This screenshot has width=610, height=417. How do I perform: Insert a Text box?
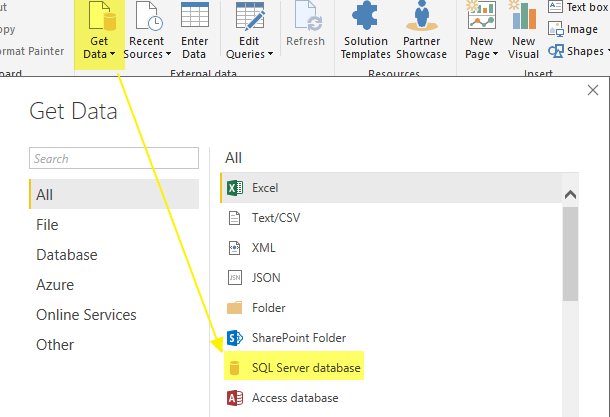pos(577,7)
